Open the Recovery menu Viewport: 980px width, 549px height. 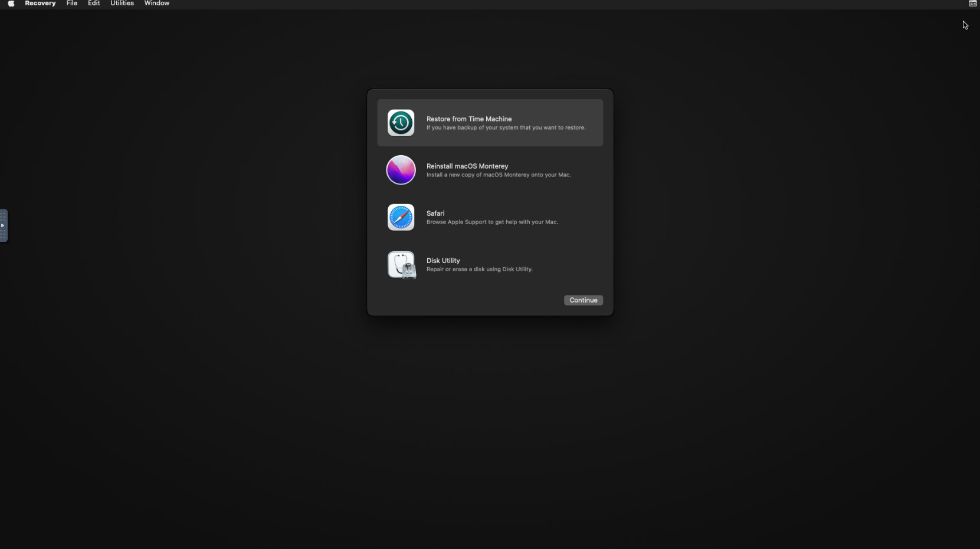[40, 4]
